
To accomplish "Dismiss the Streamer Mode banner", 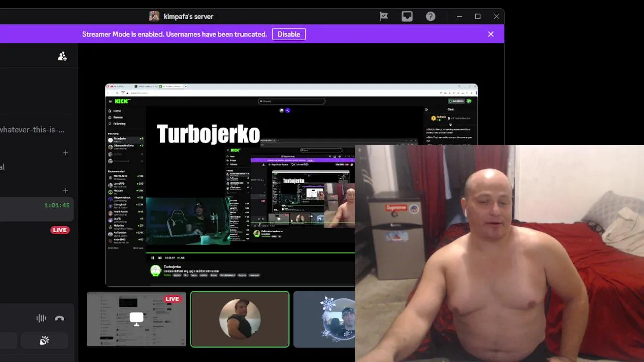I will click(x=491, y=34).
